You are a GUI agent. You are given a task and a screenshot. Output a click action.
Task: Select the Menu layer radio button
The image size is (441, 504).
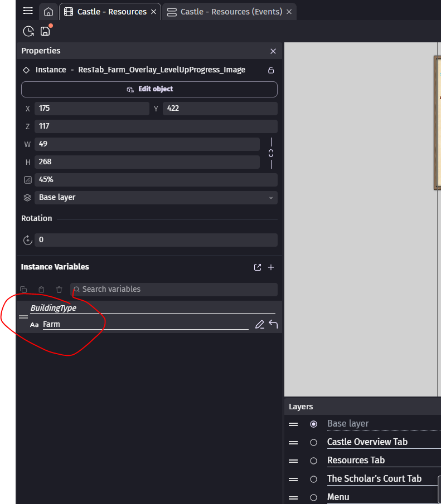click(313, 497)
